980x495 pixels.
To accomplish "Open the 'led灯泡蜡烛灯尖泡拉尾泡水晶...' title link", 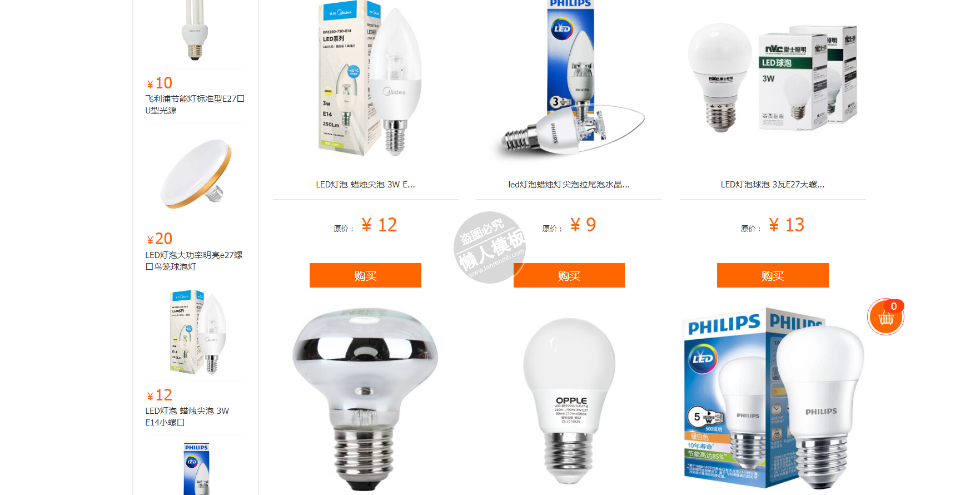I will point(569,185).
